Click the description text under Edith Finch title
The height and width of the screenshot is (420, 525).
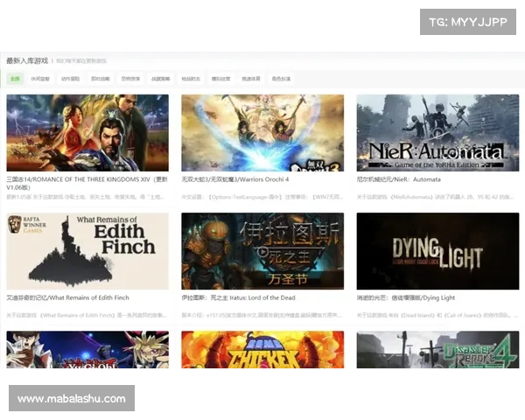tap(87, 315)
